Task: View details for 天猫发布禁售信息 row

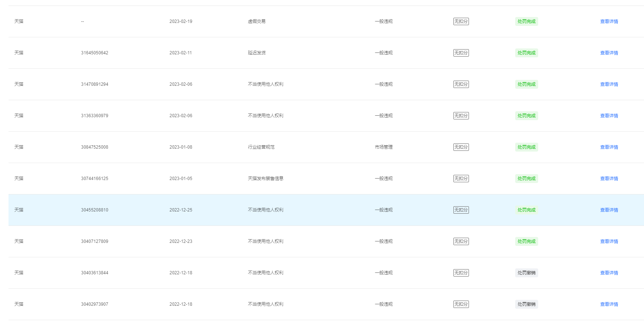Action: pos(609,179)
